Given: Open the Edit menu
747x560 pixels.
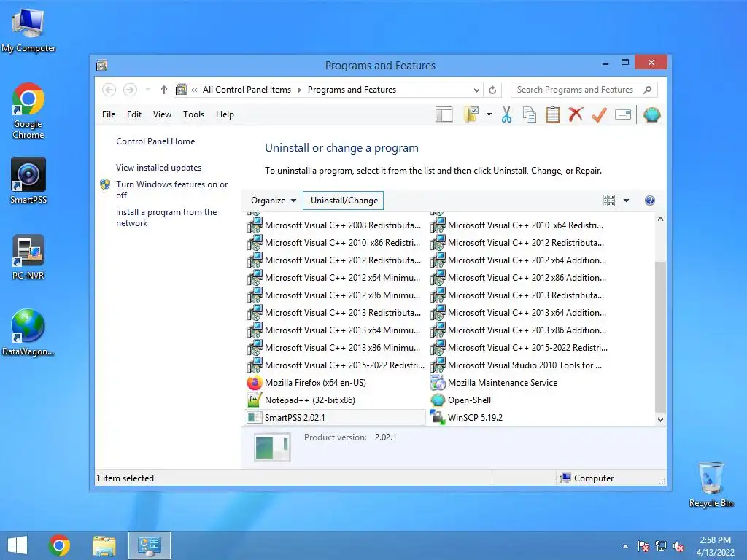Looking at the screenshot, I should (x=134, y=114).
